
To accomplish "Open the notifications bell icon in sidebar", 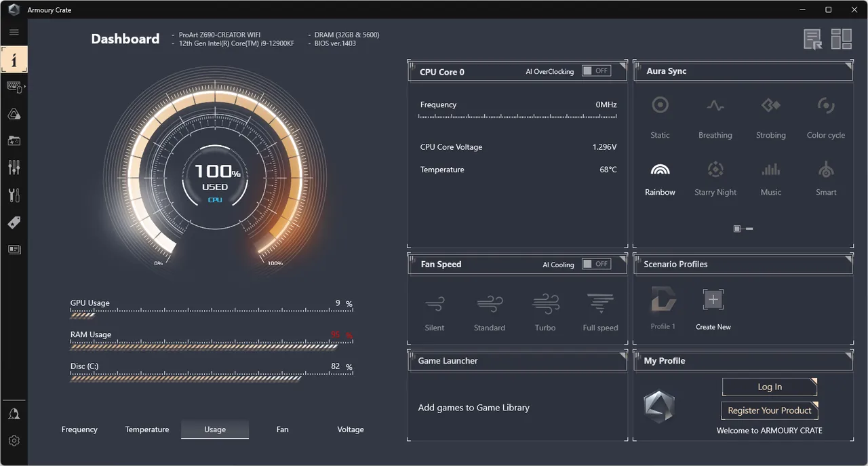I will [14, 414].
